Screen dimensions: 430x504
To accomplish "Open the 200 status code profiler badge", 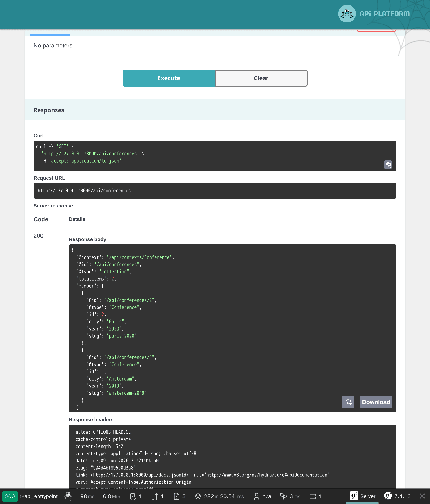I will point(10,496).
